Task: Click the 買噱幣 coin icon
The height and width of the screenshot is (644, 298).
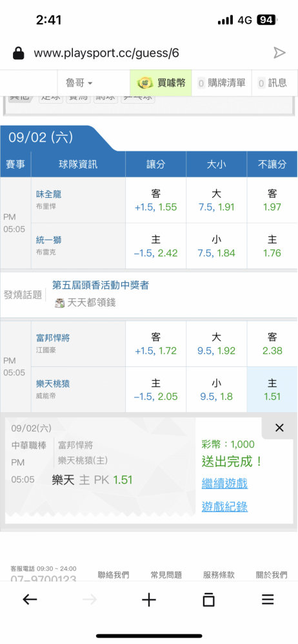Action: (x=144, y=83)
